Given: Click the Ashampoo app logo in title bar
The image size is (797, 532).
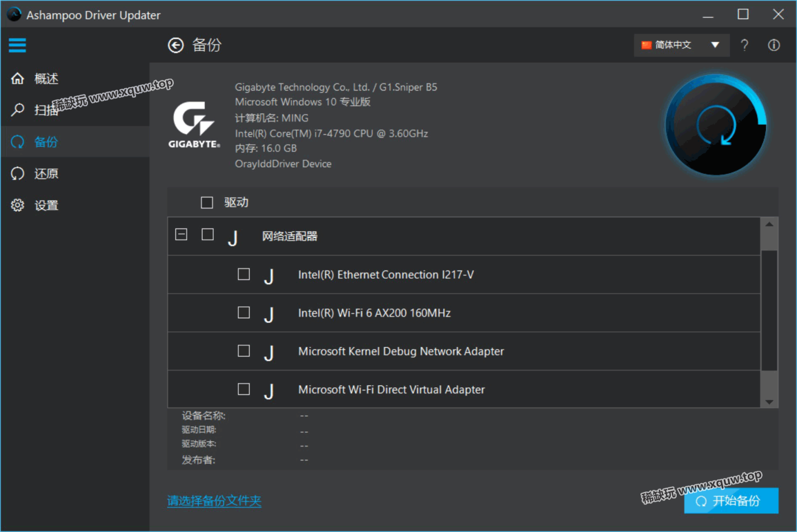Looking at the screenshot, I should (14, 15).
